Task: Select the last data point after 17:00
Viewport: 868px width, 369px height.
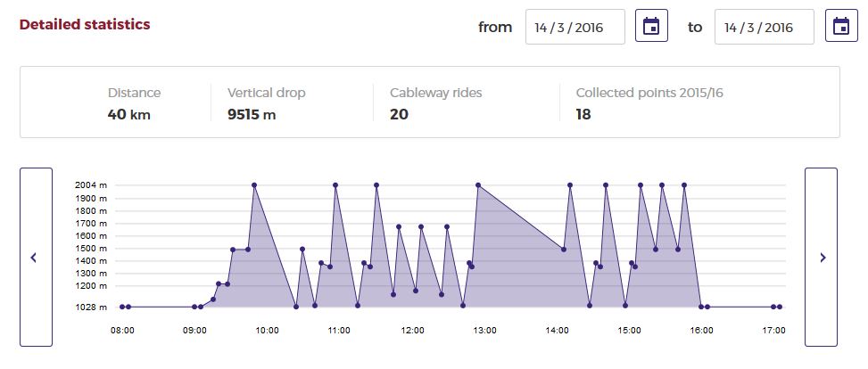Action: [780, 307]
